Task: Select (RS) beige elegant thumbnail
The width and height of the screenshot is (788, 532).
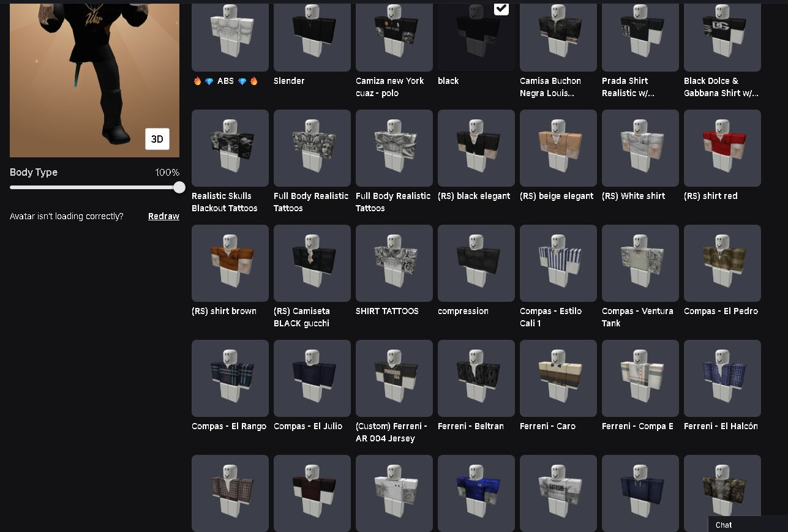Action: [558, 148]
